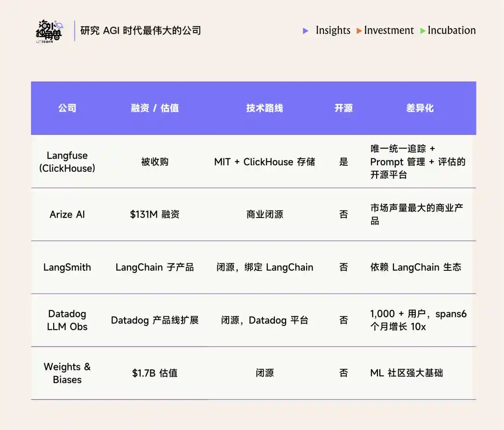The width and height of the screenshot is (504, 430).
Task: Click the 技术路线 column header
Action: [x=265, y=108]
